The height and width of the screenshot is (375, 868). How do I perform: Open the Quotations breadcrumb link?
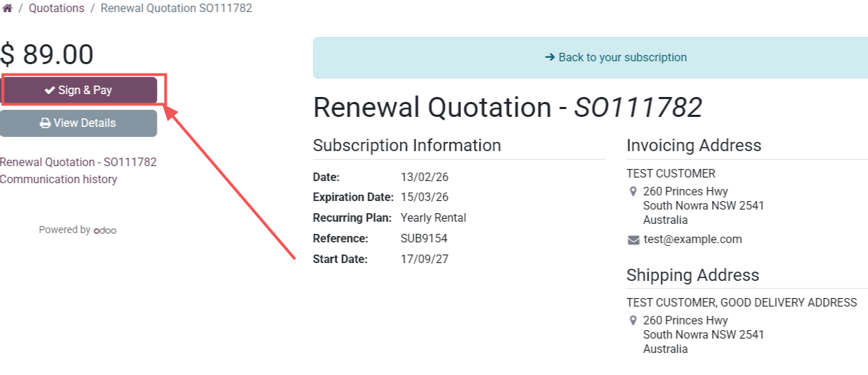(56, 9)
